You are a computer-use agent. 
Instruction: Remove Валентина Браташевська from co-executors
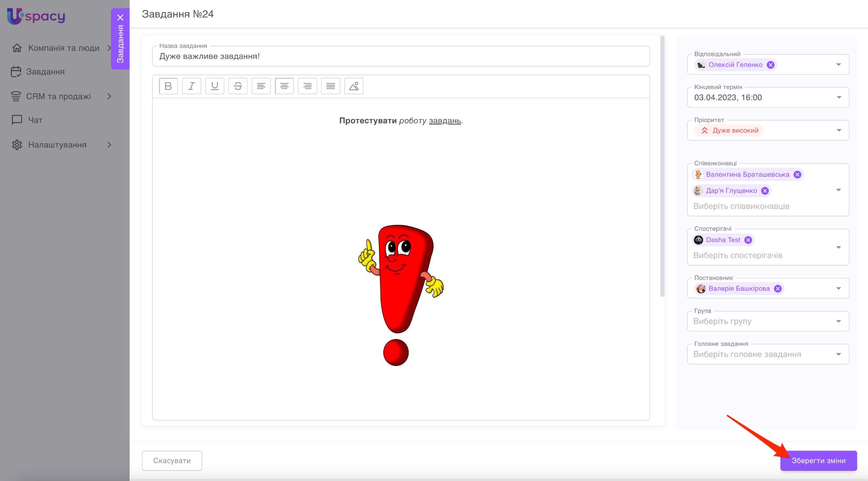coord(797,175)
